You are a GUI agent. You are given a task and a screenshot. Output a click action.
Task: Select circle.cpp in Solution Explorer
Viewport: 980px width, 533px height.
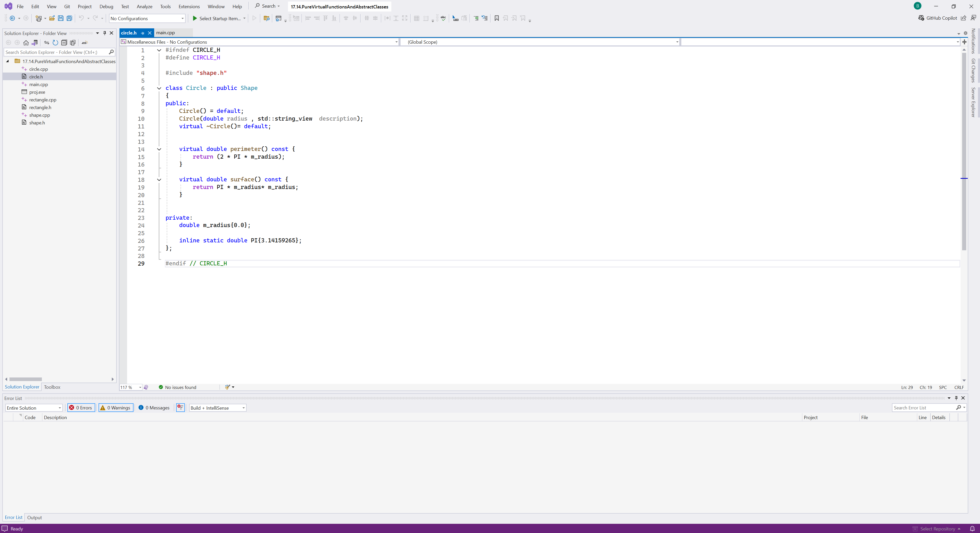point(39,69)
